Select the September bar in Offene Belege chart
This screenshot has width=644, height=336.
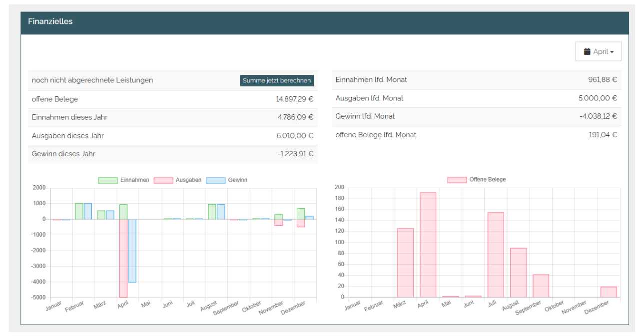[x=541, y=286]
